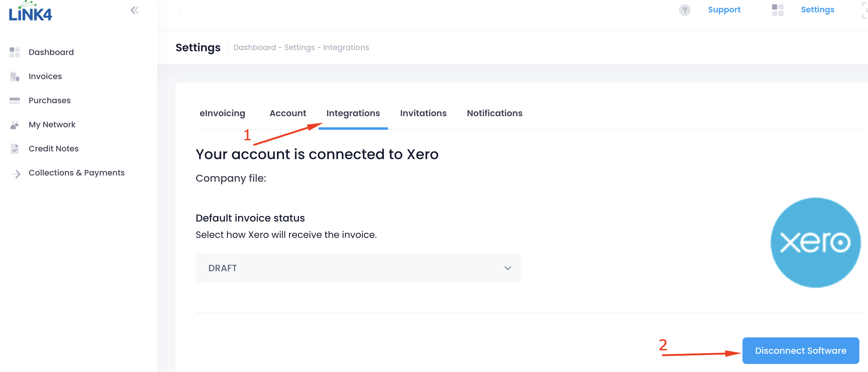Click the grid icon beside Settings link
The image size is (868, 372).
click(x=777, y=10)
